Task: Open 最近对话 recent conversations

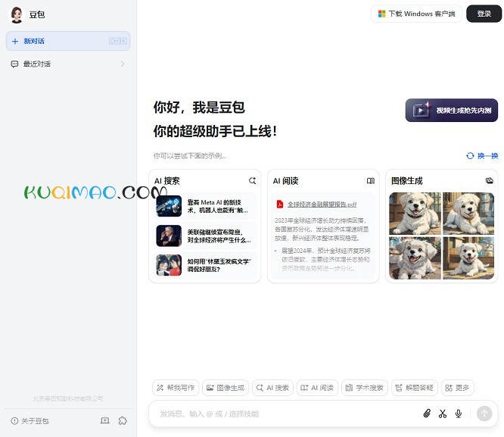Action: (x=68, y=64)
